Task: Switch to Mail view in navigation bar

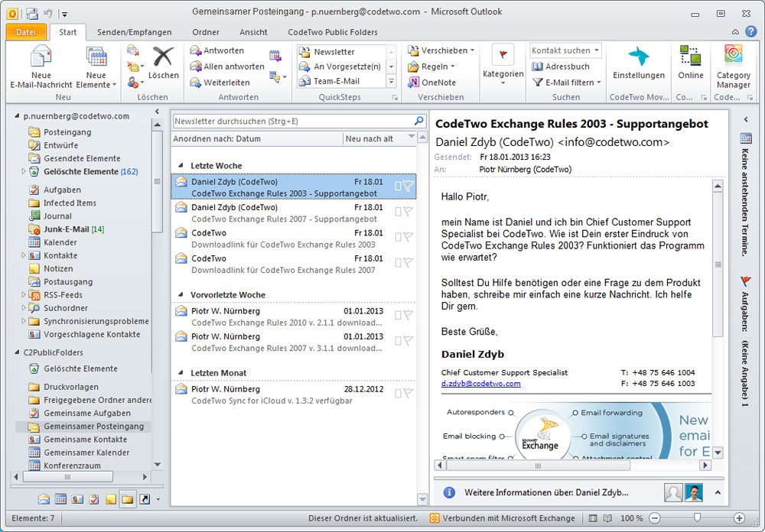Action: pos(44,499)
